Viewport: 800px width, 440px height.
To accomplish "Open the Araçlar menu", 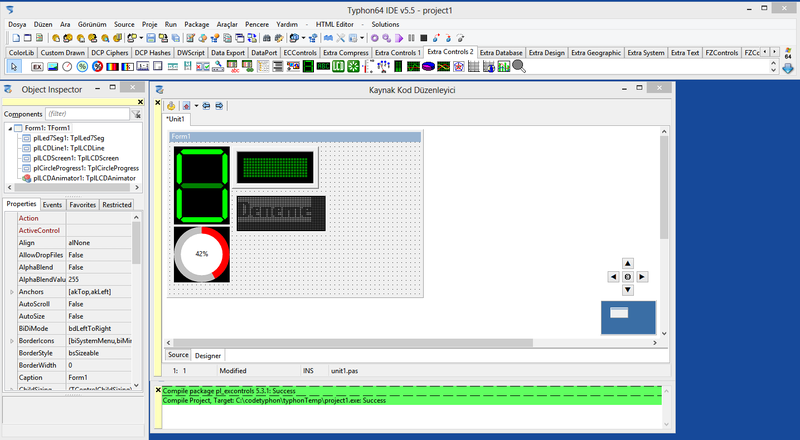I will tap(227, 24).
